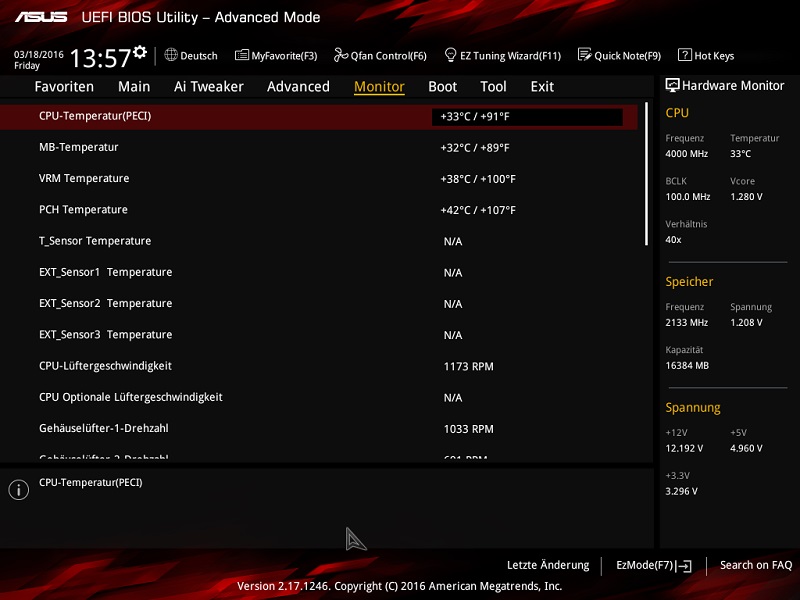
Task: Click the date 03/18/2016
Action: [x=39, y=55]
